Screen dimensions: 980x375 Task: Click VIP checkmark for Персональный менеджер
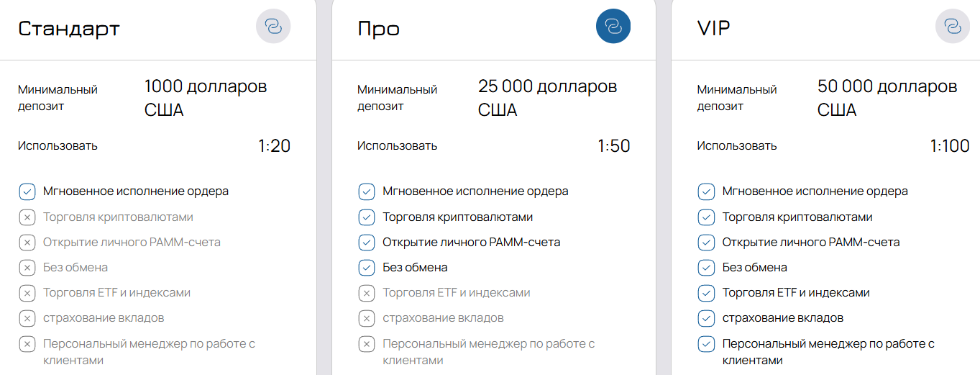tap(705, 344)
